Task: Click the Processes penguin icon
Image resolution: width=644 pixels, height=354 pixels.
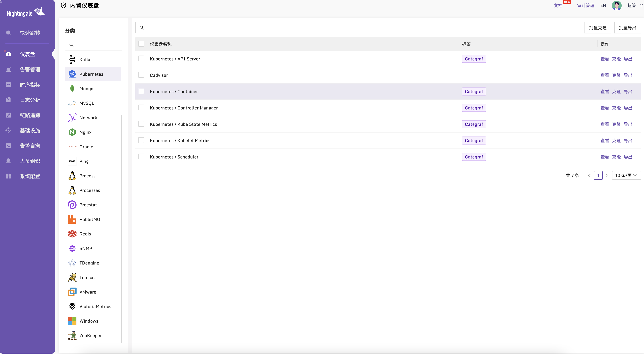Action: pos(72,190)
